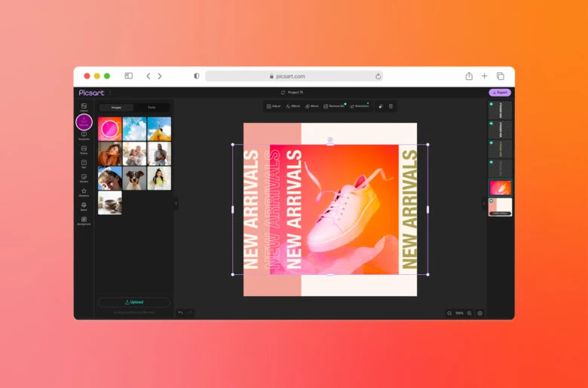
Task: Click the trash delete icon
Action: (x=390, y=106)
